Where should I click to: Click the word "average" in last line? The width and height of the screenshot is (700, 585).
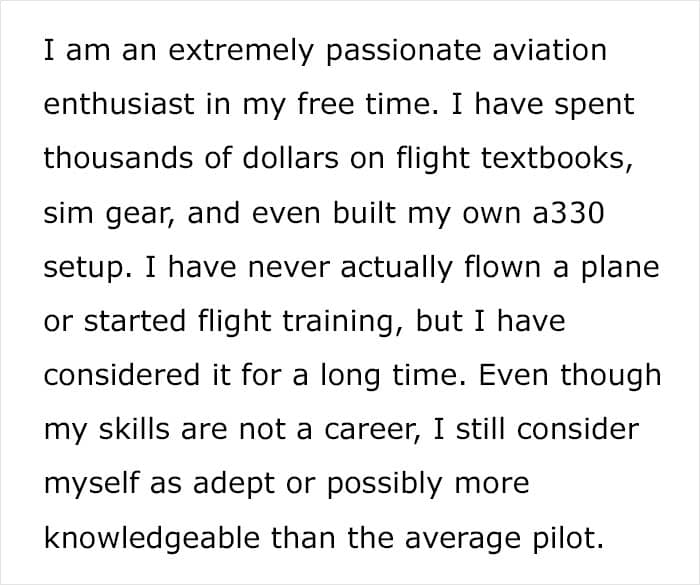(x=462, y=540)
